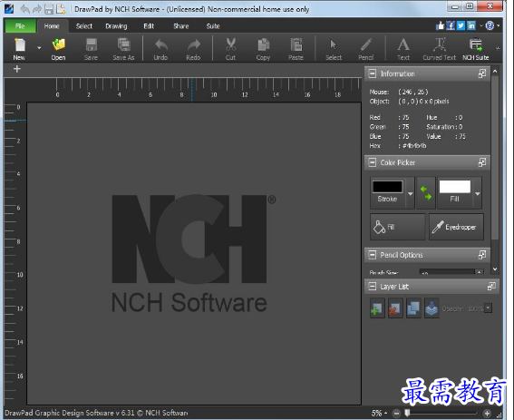Switch to the Suite tab
The image size is (514, 420).
pos(213,26)
